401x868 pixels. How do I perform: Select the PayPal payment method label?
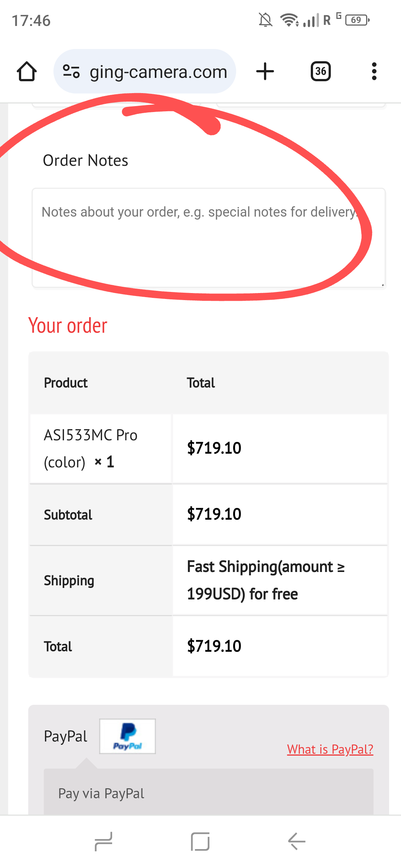65,736
